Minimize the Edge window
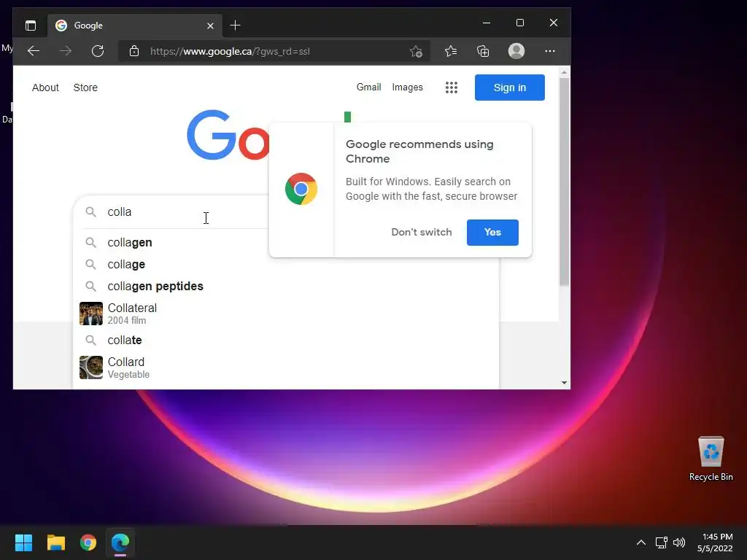The image size is (747, 560). 487,23
